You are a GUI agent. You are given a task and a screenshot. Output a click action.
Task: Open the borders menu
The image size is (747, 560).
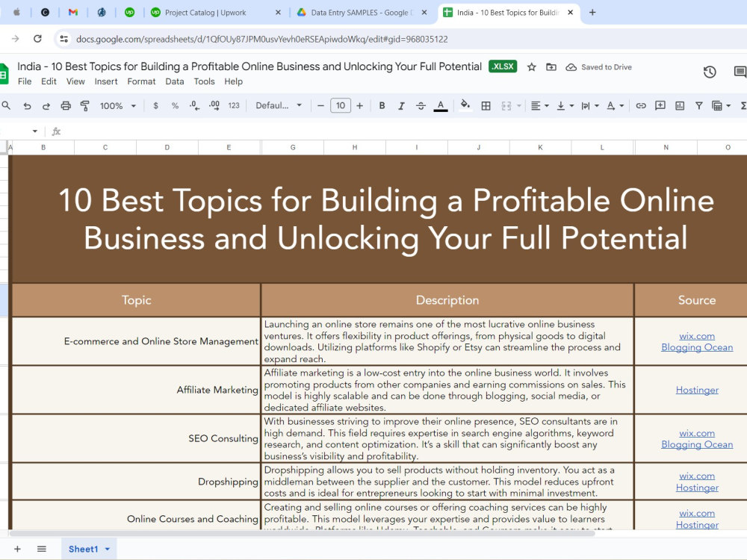pyautogui.click(x=486, y=106)
